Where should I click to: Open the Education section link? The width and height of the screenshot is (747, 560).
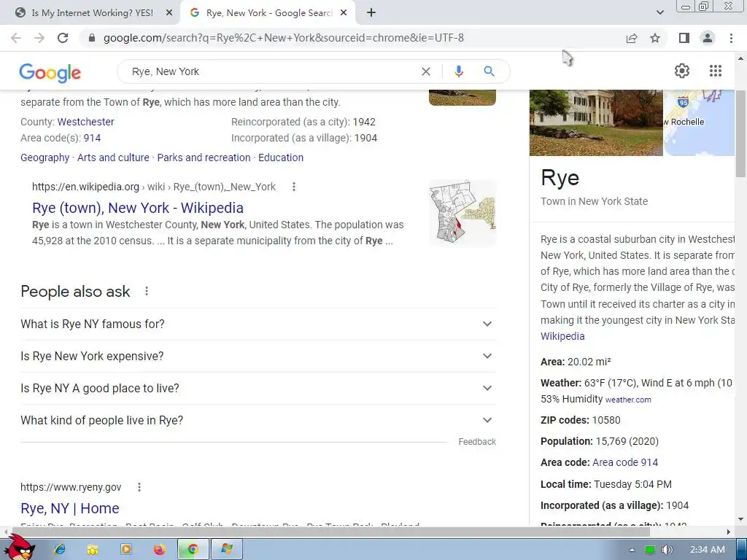click(281, 157)
